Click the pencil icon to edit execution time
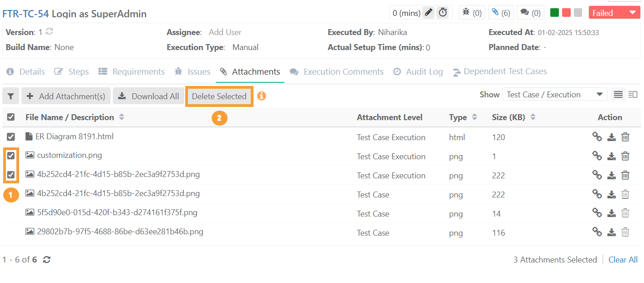This screenshot has height=283, width=644. [x=428, y=13]
